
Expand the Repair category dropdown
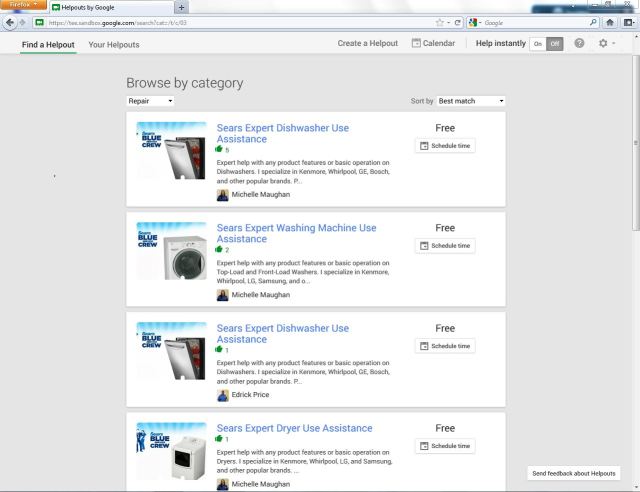[150, 101]
